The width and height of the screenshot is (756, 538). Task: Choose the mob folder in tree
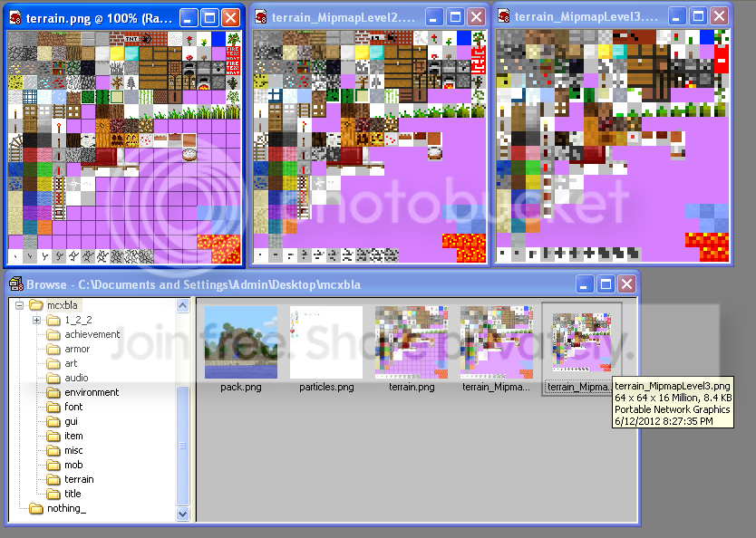coord(73,465)
